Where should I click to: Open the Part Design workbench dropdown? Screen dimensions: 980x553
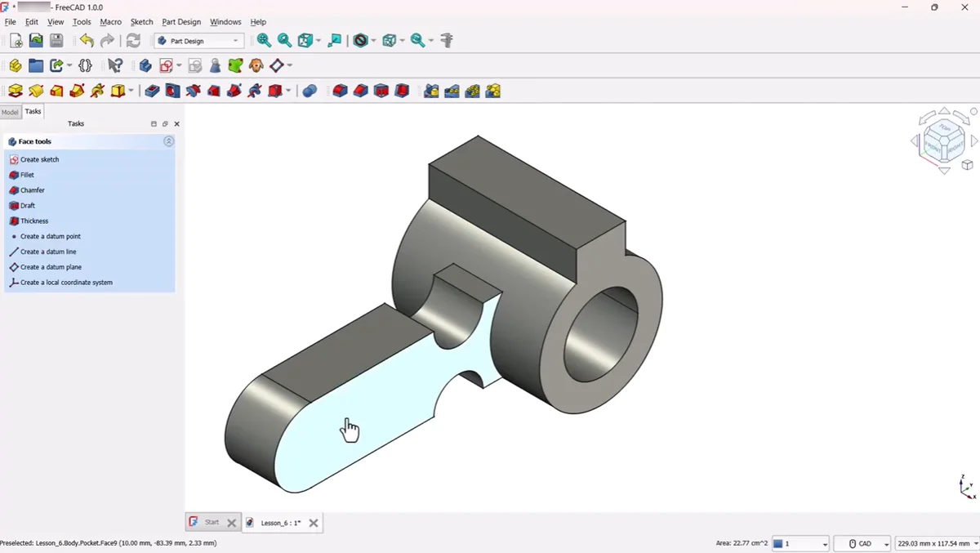click(200, 41)
